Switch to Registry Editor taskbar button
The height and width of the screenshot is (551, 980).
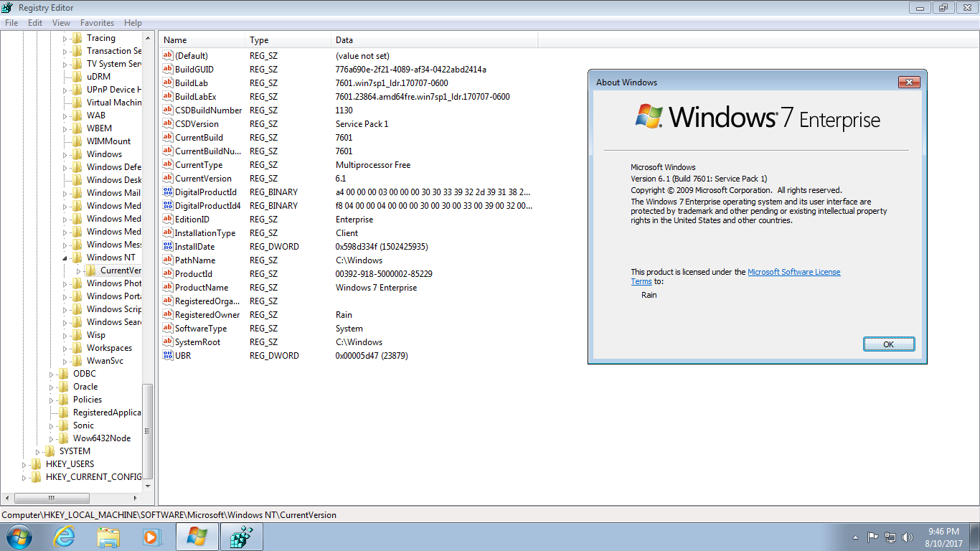point(241,537)
